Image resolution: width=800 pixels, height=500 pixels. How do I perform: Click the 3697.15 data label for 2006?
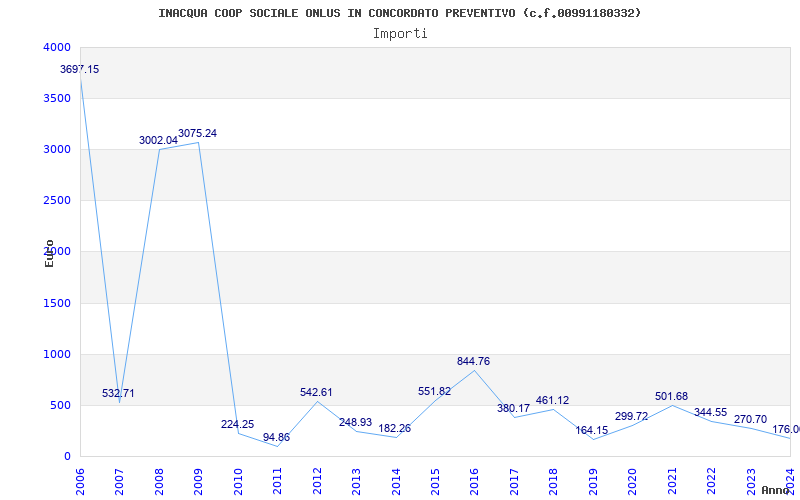click(80, 70)
